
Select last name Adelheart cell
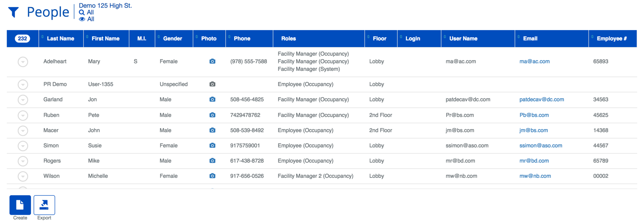tap(55, 61)
